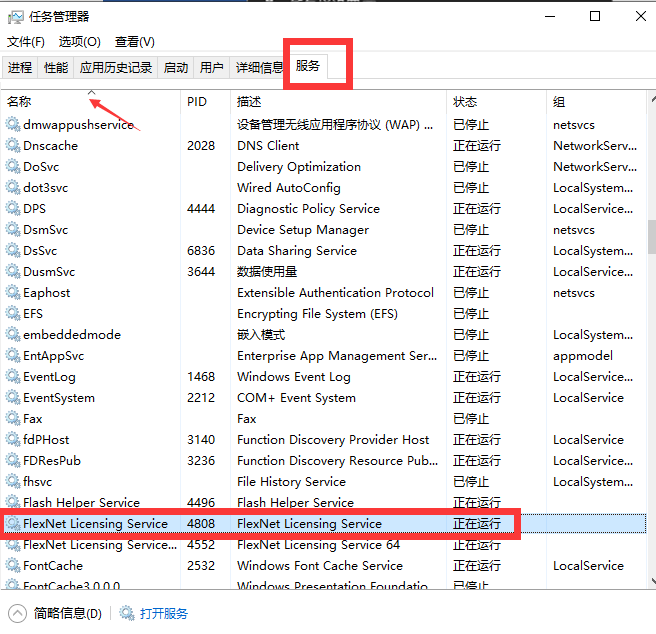Select the 数据使用量 description cell

pyautogui.click(x=267, y=272)
